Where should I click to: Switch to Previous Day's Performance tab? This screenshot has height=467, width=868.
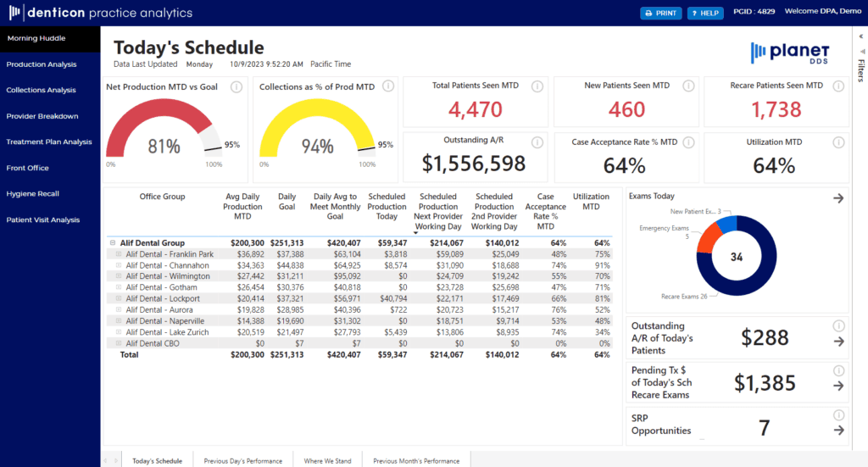[x=242, y=460]
